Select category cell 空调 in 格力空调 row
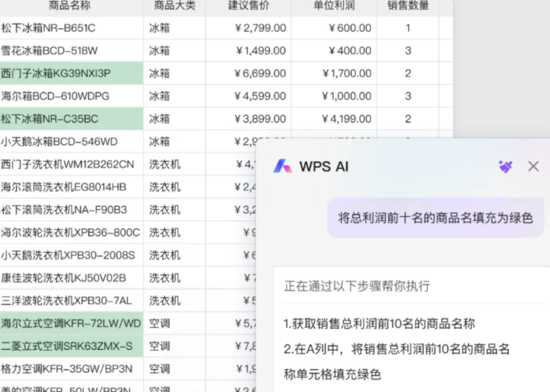Screen dimensions: 550x392 coord(174,369)
